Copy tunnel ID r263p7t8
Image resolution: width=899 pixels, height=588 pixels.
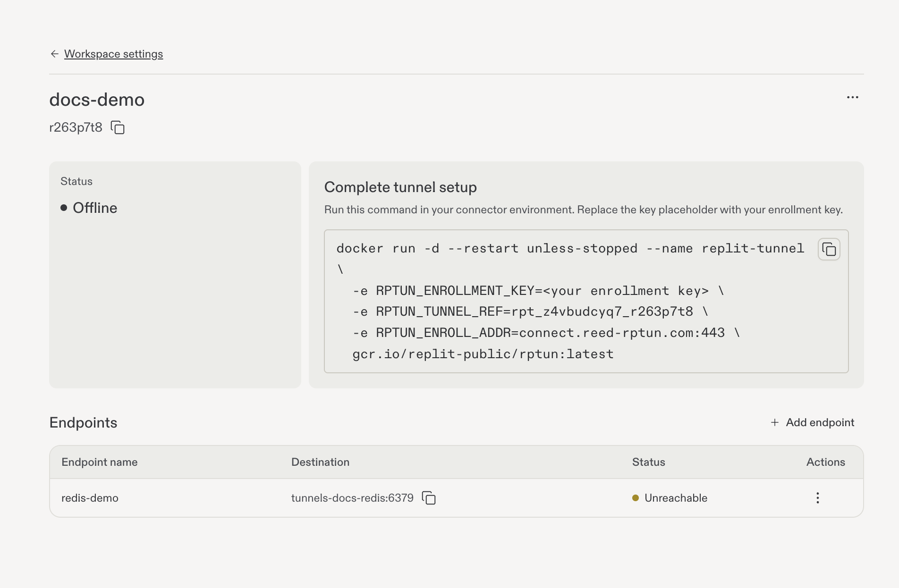click(x=118, y=127)
